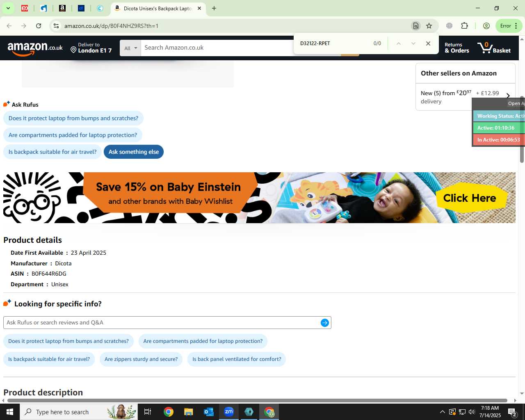The image size is (525, 420).
Task: Open the Extensions puzzle icon
Action: pyautogui.click(x=465, y=26)
